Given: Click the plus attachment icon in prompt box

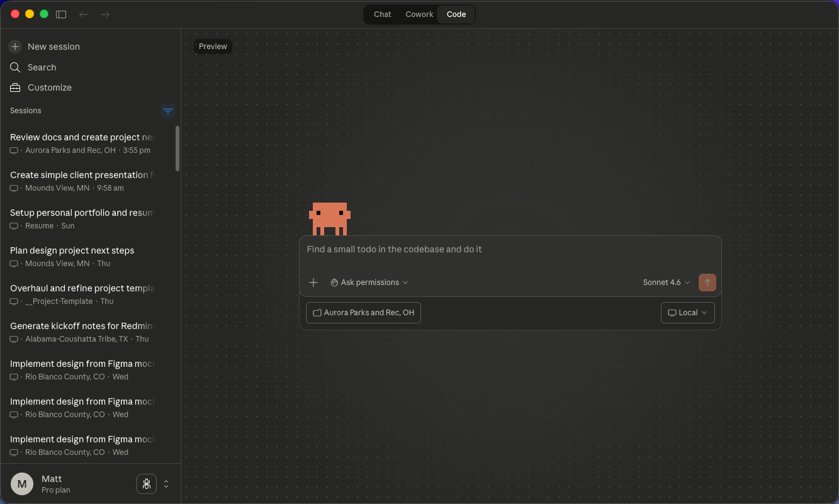Looking at the screenshot, I should click(313, 283).
